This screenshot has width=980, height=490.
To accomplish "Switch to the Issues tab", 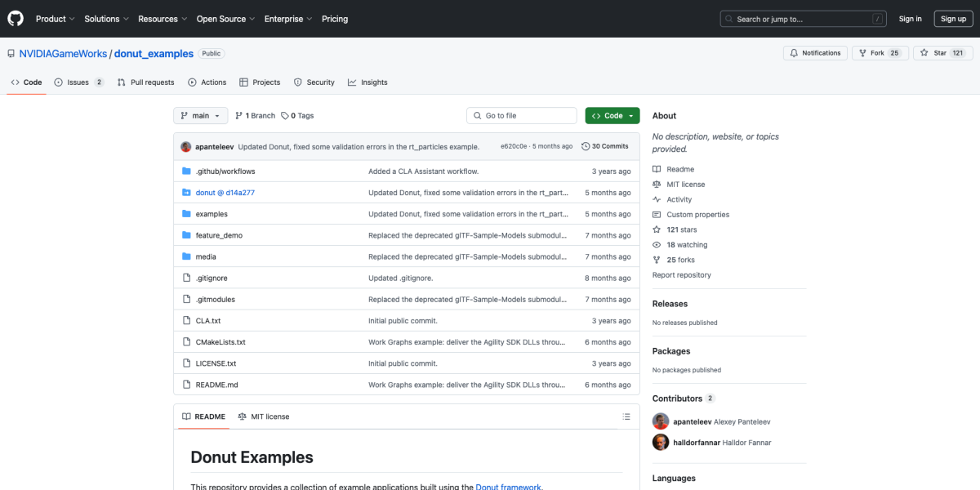I will point(78,82).
